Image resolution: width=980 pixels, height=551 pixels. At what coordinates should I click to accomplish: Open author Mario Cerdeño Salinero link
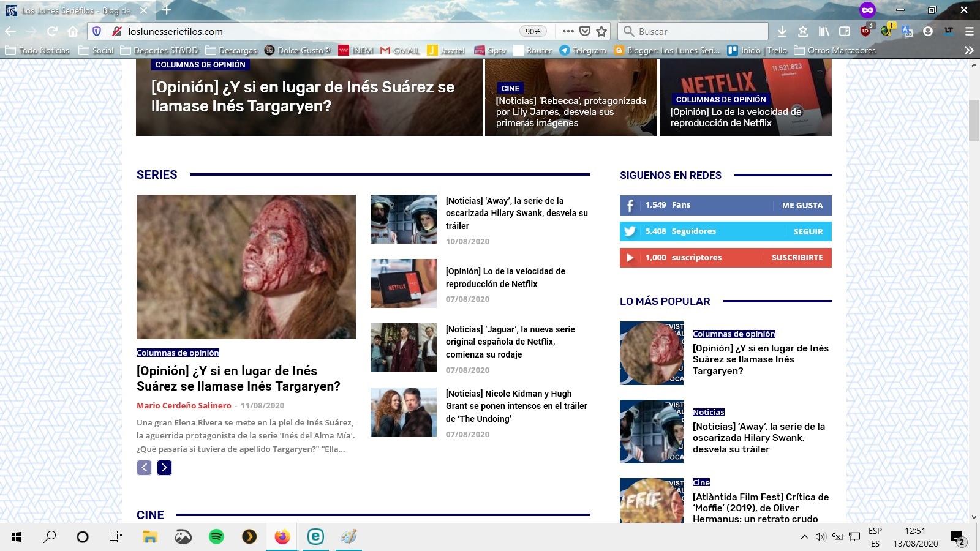click(184, 405)
